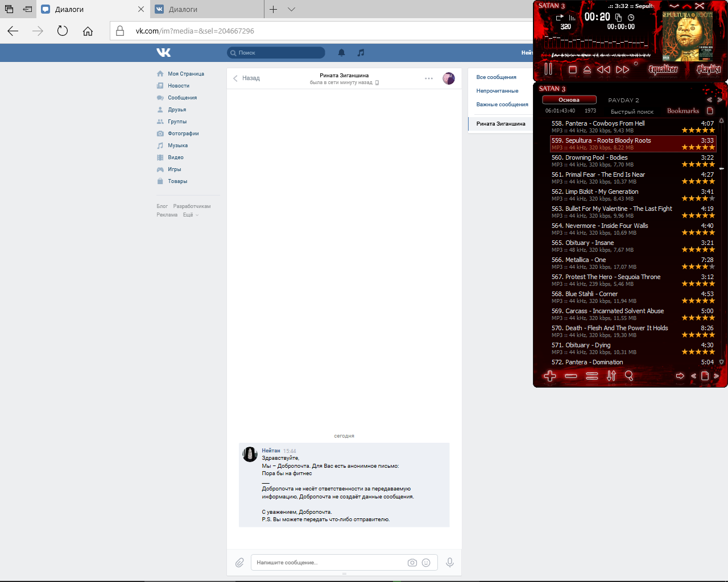Open VK notifications bell icon
Image resolution: width=728 pixels, height=582 pixels.
pyautogui.click(x=341, y=52)
